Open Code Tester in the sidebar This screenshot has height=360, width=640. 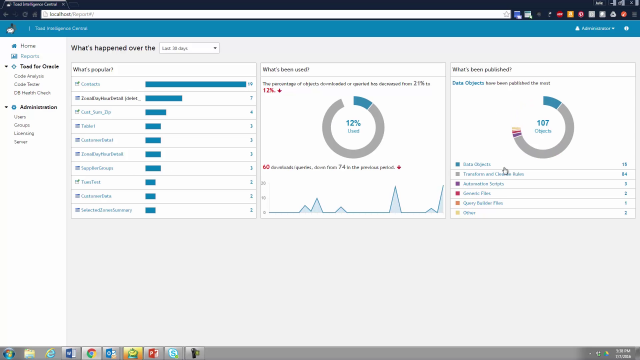click(x=27, y=84)
